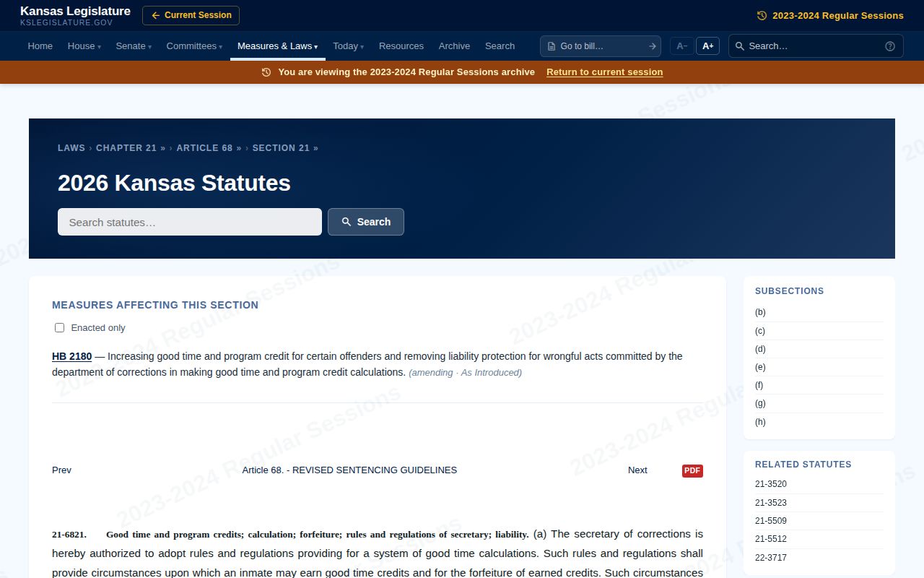924x578 pixels.
Task: Jump to subsection (d)
Action: (x=760, y=349)
